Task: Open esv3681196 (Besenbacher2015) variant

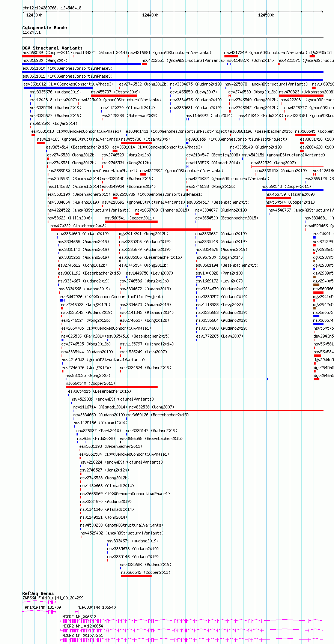Action: 261,132
